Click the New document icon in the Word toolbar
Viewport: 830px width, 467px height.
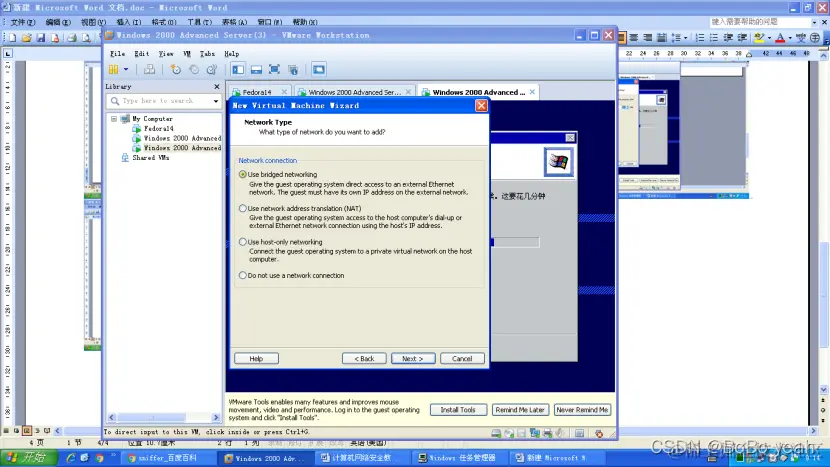click(12, 38)
